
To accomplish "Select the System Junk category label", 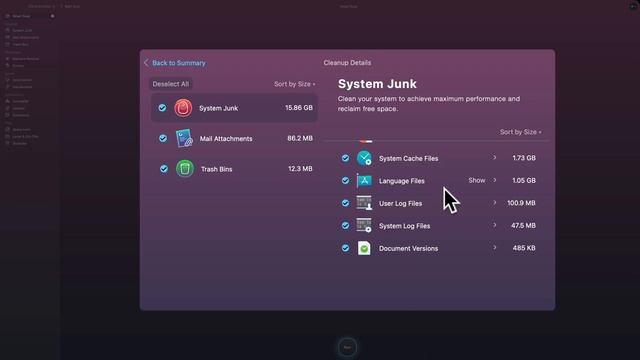I will [218, 108].
